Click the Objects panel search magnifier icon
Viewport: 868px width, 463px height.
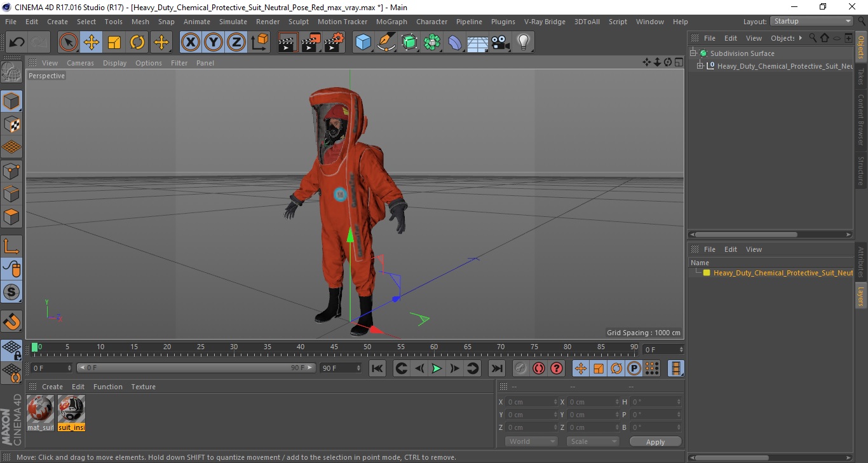coord(813,38)
